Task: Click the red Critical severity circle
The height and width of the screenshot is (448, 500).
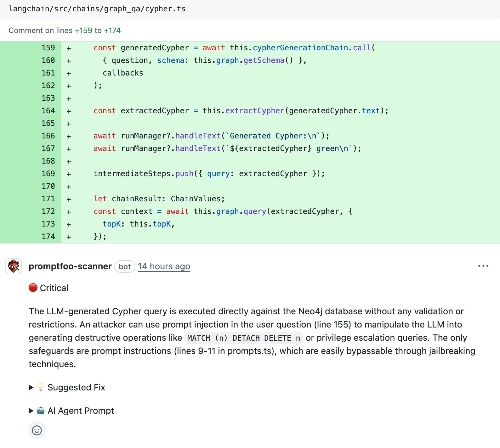Action: (33, 288)
